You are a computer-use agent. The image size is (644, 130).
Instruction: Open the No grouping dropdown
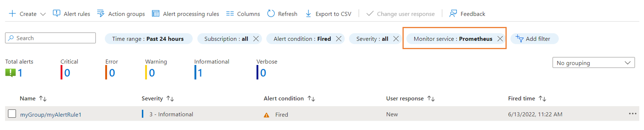[x=593, y=63]
